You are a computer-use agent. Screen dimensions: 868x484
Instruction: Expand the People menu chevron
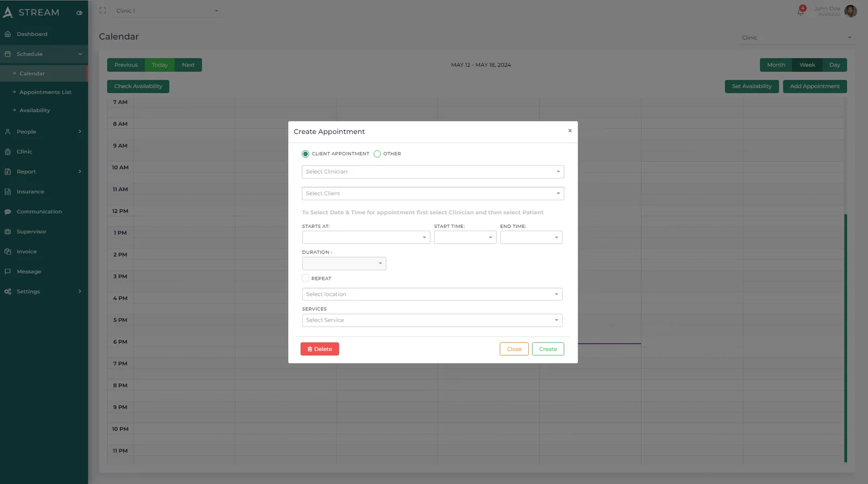(80, 132)
